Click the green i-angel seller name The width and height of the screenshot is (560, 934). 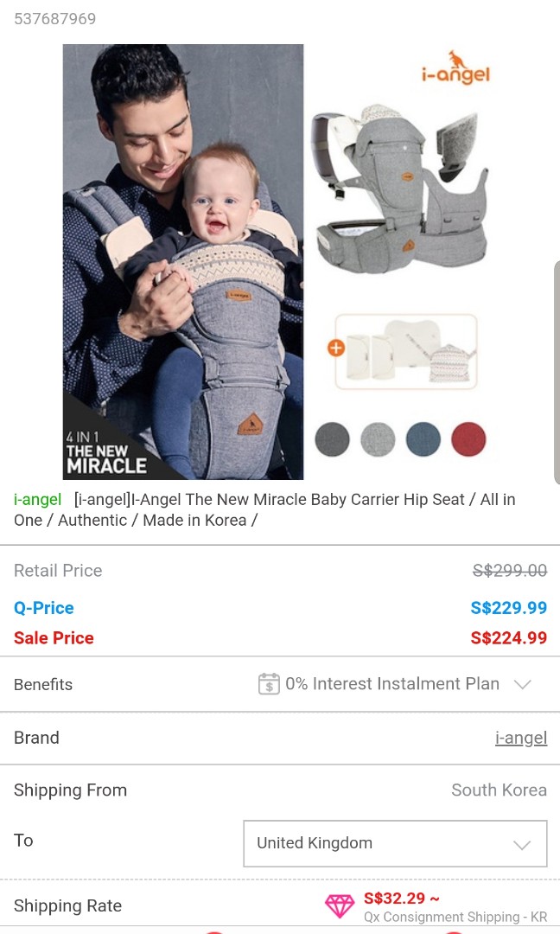point(37,499)
